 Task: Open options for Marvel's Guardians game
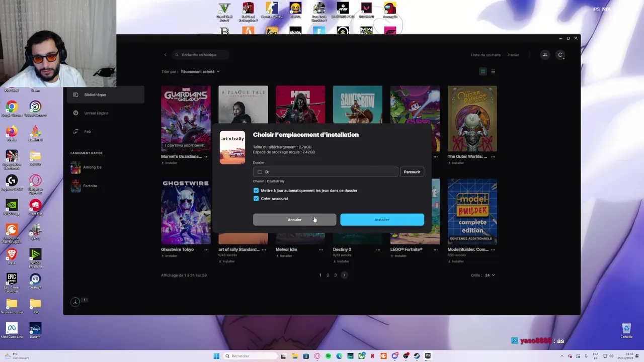[206, 156]
